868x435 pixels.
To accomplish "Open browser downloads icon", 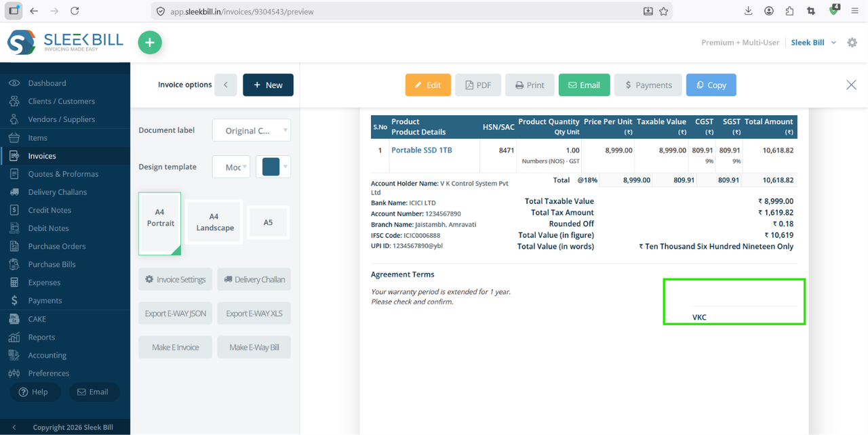I will point(748,11).
